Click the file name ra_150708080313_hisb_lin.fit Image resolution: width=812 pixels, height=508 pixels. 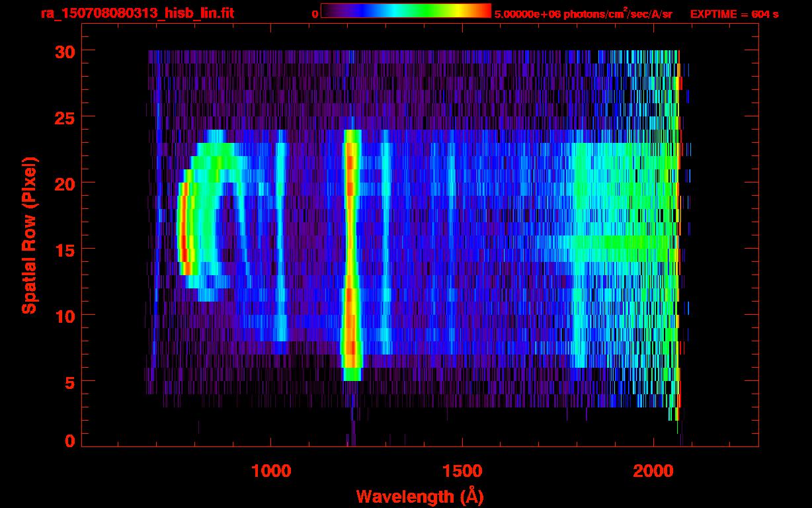tap(137, 13)
